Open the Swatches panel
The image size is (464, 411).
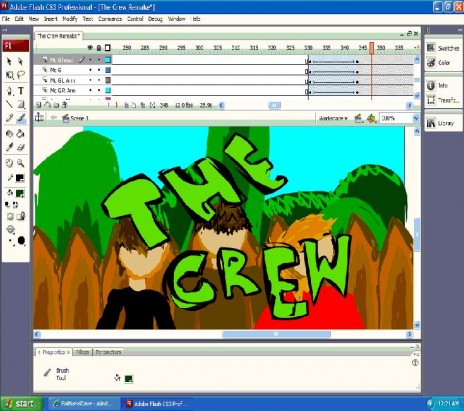click(444, 48)
